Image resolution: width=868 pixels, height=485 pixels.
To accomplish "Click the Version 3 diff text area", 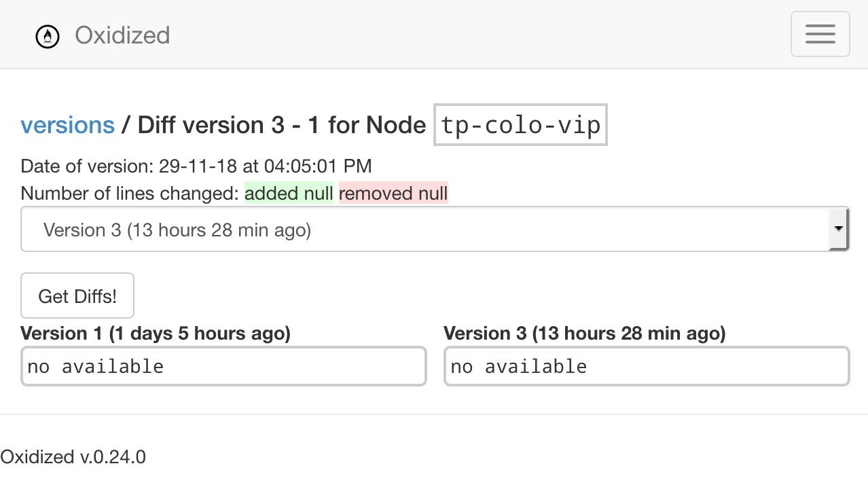I will click(646, 366).
